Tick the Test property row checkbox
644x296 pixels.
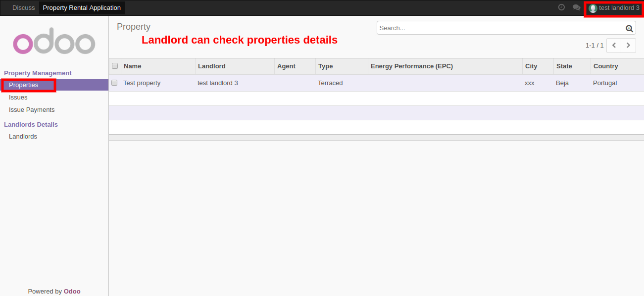114,83
